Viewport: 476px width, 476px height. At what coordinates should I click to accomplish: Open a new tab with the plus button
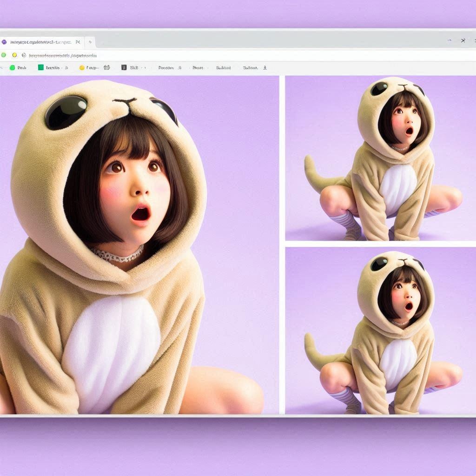tap(90, 42)
